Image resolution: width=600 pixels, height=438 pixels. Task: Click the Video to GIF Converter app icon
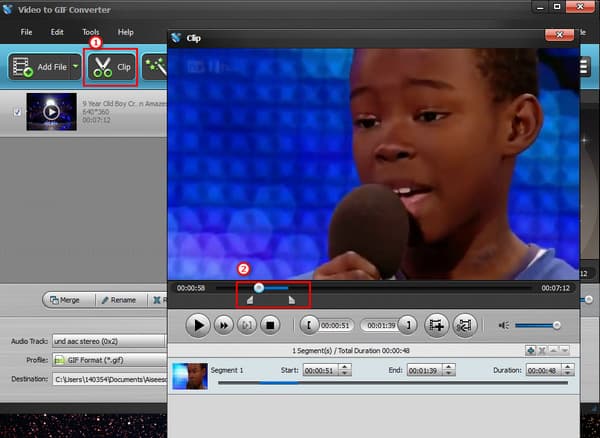point(7,9)
